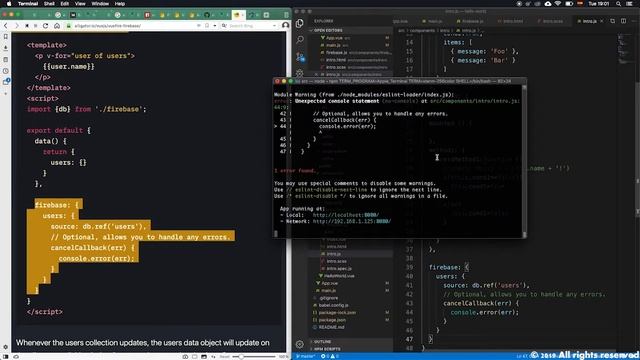Click the battery icon in menu bar
Viewport: 640px width, 360px height.
569,4
